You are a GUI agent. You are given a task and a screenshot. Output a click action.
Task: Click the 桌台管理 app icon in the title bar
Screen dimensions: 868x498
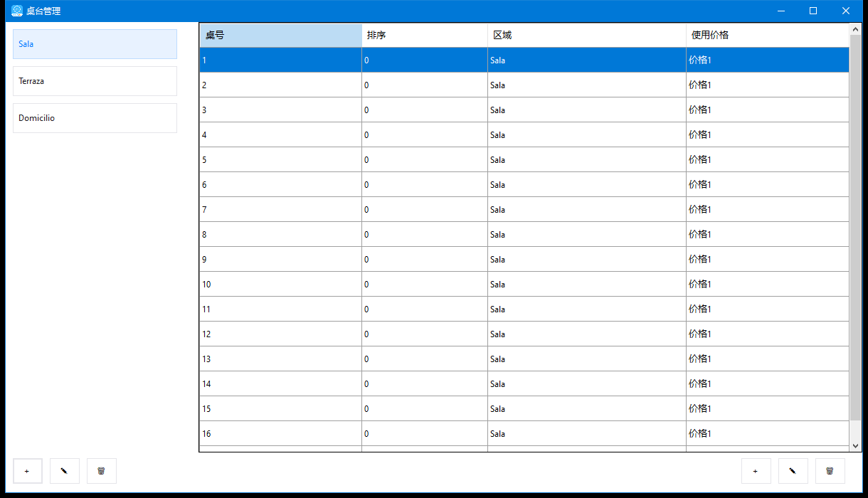click(17, 11)
